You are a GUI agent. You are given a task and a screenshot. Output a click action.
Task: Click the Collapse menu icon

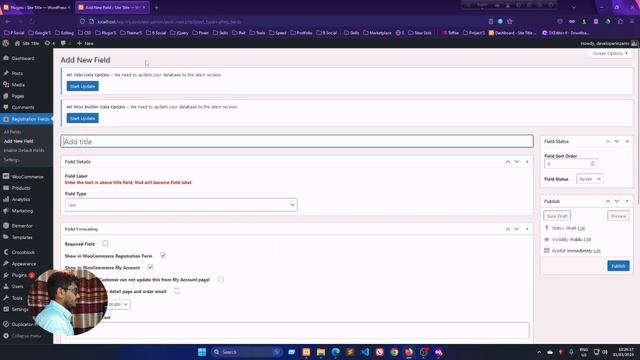pyautogui.click(x=6, y=336)
